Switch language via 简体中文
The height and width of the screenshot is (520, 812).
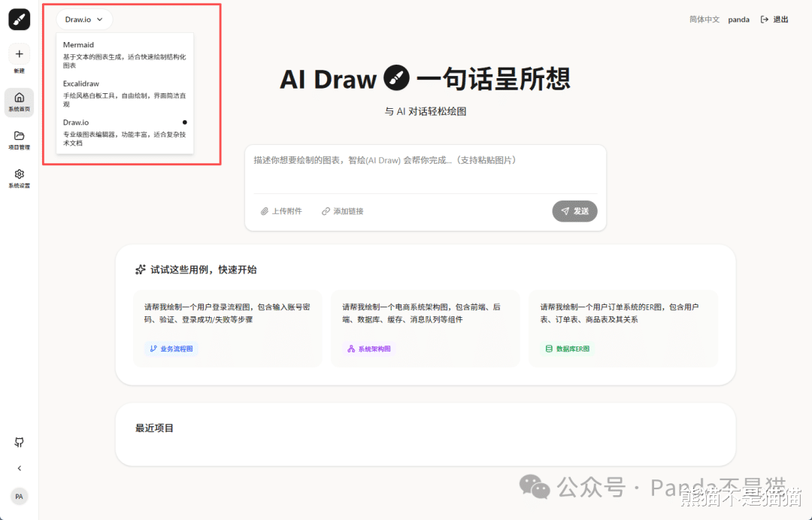(704, 20)
